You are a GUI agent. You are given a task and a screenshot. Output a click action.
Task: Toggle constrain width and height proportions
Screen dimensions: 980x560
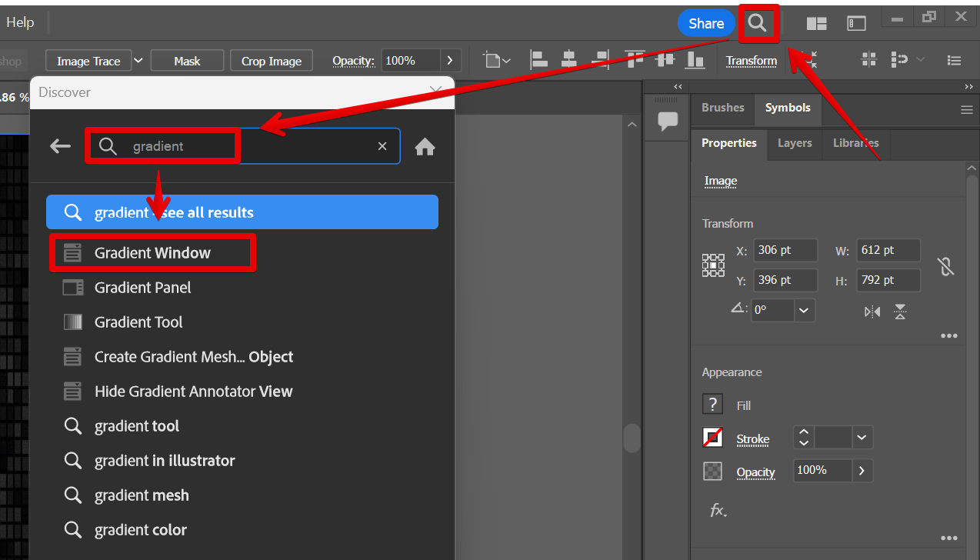(x=945, y=266)
